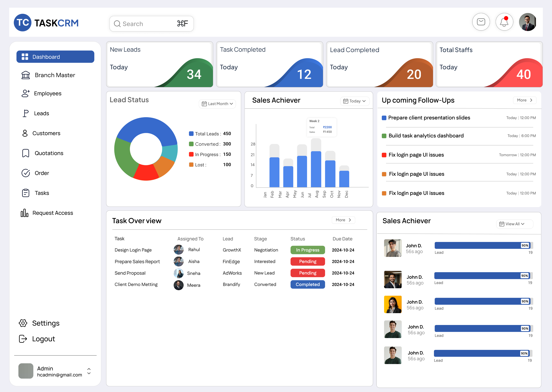Click the Logout exit icon
The width and height of the screenshot is (552, 392).
[23, 339]
